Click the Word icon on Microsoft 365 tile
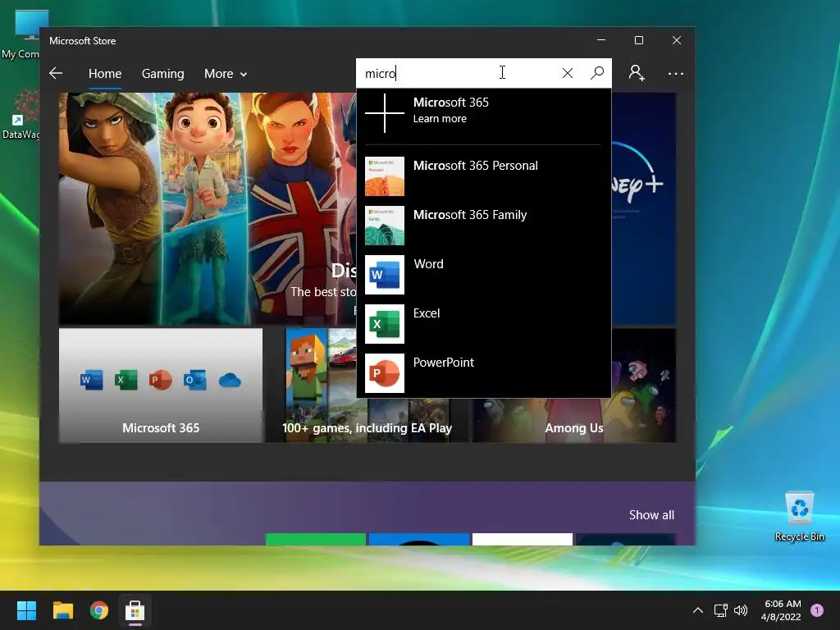The image size is (840, 630). coord(92,380)
